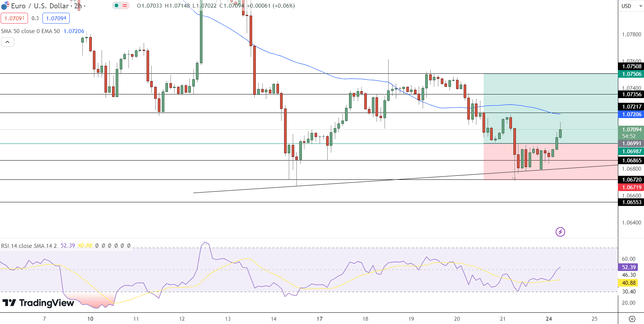Click the purple lightning bolt icon
This screenshot has width=644, height=324.
(x=560, y=232)
